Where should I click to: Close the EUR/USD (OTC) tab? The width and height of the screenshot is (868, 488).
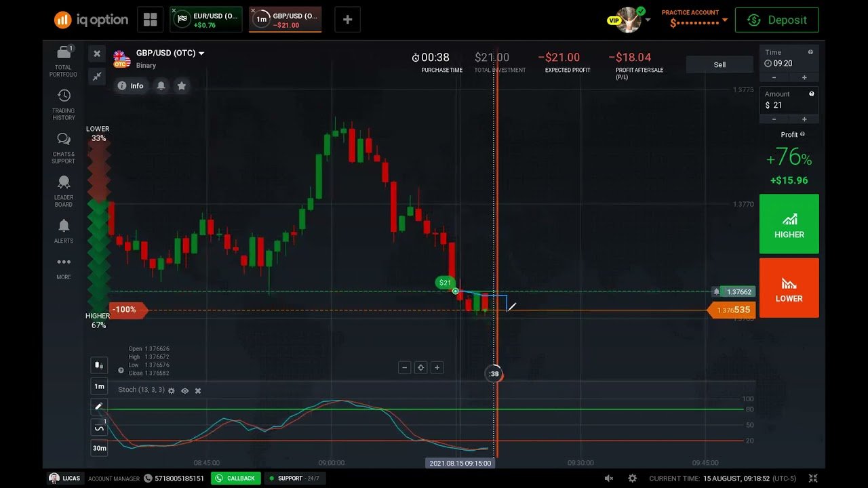click(x=174, y=11)
